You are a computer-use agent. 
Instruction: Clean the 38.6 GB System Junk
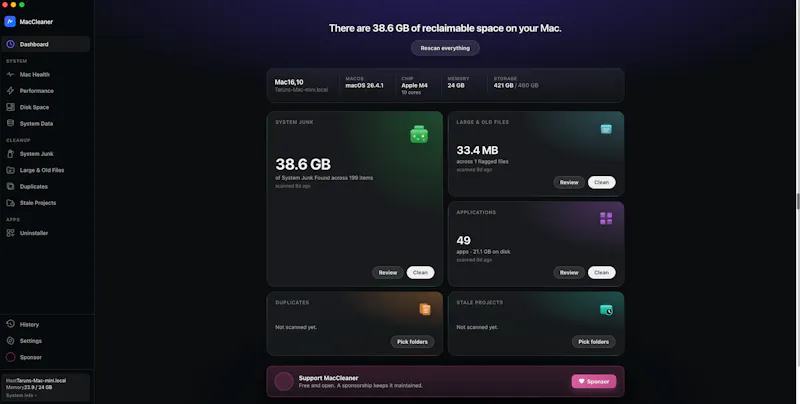(420, 272)
